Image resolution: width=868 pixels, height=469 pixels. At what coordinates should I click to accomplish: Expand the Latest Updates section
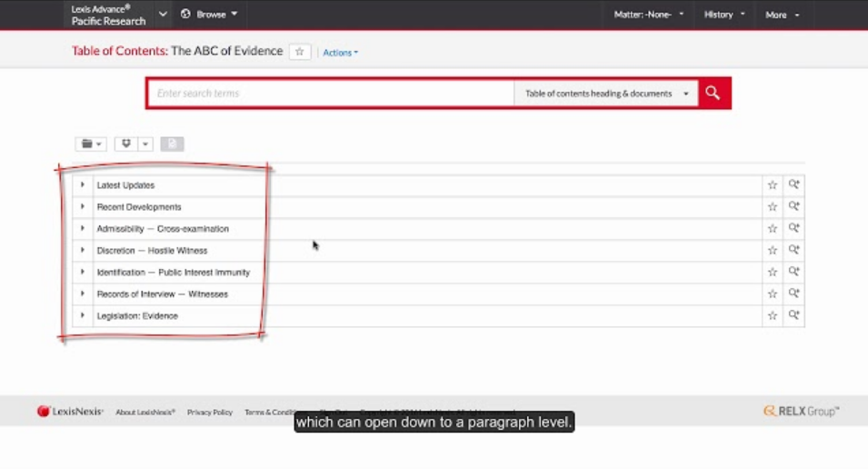tap(83, 185)
